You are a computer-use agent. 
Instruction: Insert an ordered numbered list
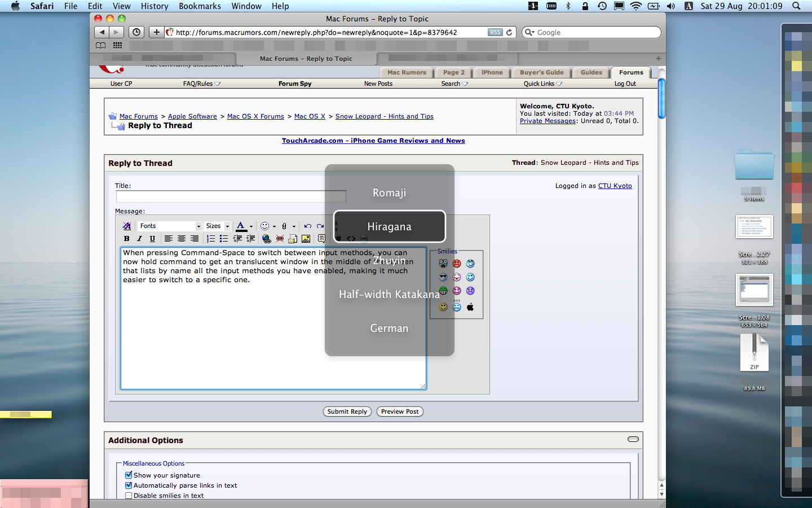(x=211, y=239)
